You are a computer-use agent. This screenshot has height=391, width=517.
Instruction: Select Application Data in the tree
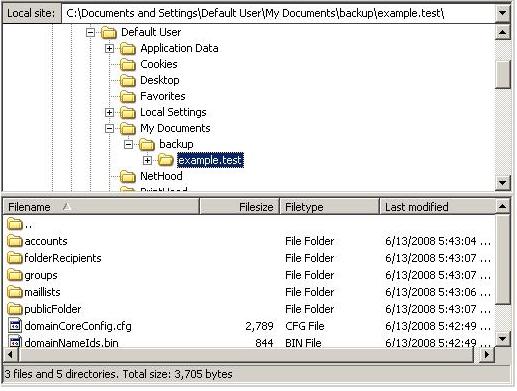(179, 48)
